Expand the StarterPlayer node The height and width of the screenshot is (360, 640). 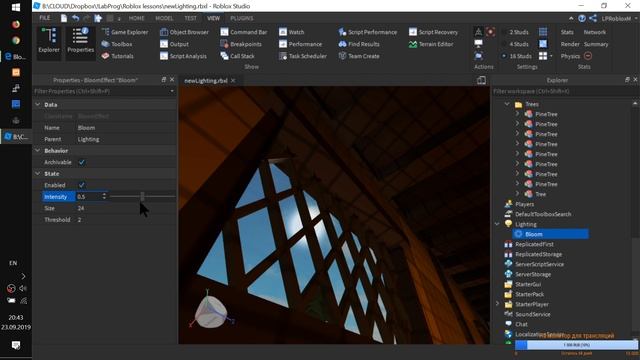tap(497, 304)
